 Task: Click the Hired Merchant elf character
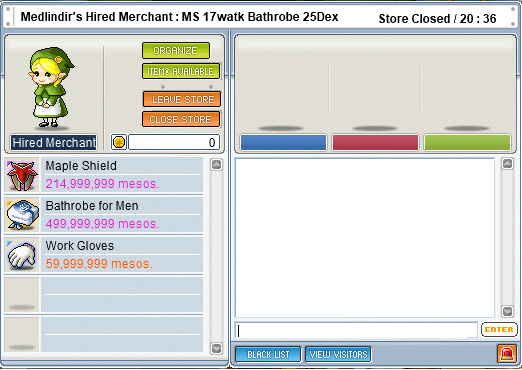click(50, 87)
